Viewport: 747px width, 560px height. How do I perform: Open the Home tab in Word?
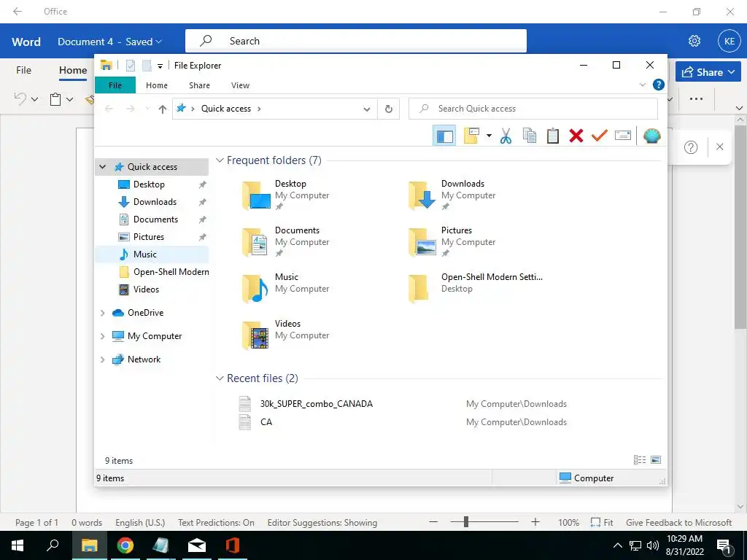(73, 71)
